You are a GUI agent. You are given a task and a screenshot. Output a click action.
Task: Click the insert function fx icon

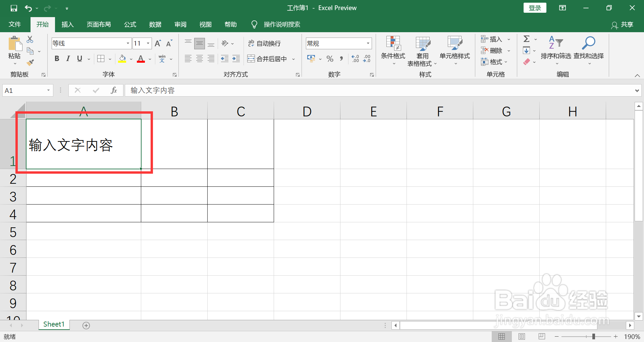(114, 90)
